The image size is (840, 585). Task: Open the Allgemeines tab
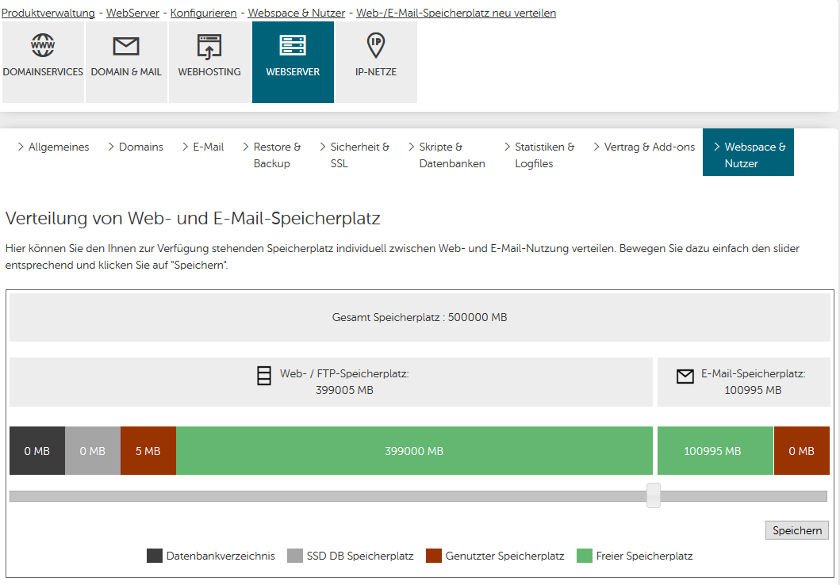click(53, 147)
